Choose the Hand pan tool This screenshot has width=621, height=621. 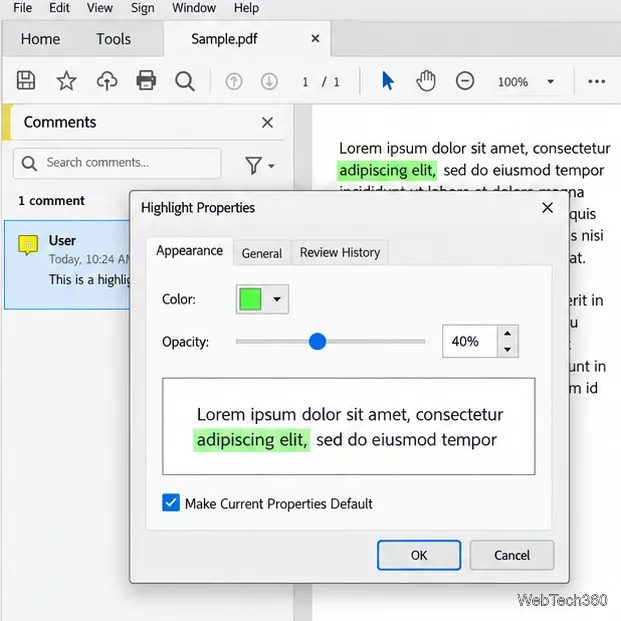(426, 81)
